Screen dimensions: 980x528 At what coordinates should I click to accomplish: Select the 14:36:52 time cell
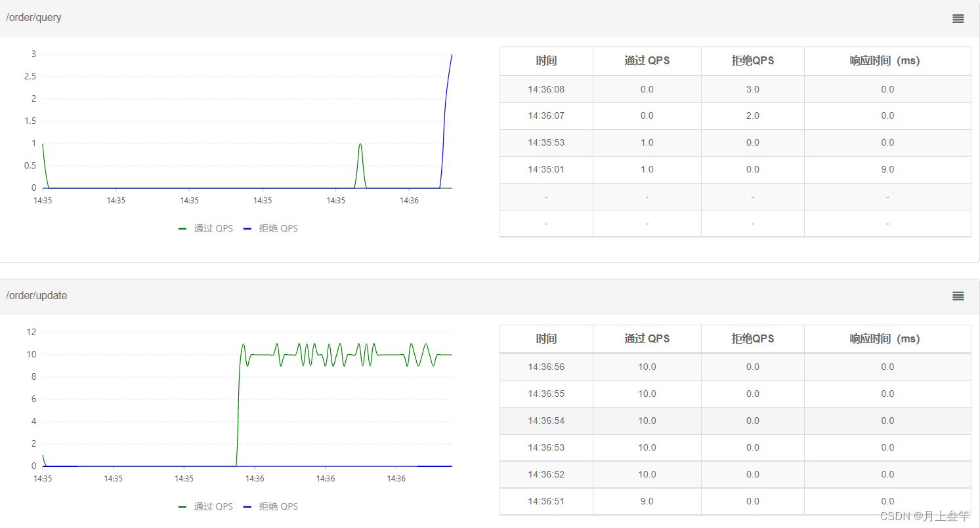click(x=546, y=474)
